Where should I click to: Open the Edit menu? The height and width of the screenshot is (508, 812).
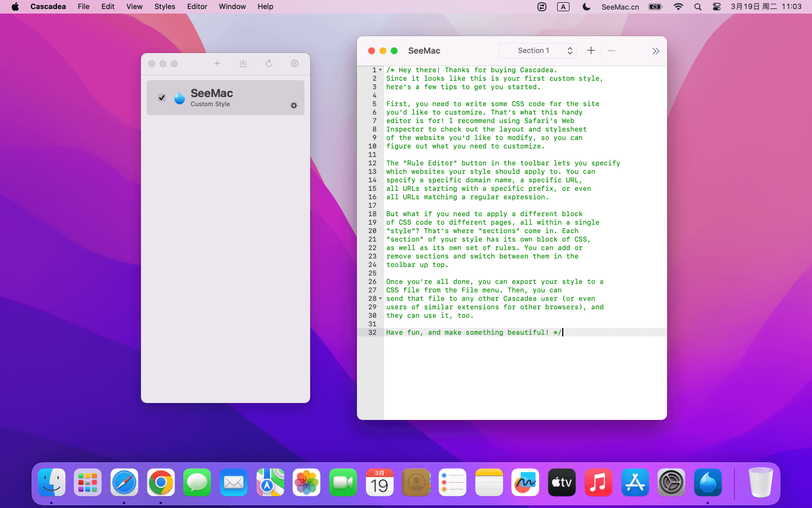(x=108, y=7)
